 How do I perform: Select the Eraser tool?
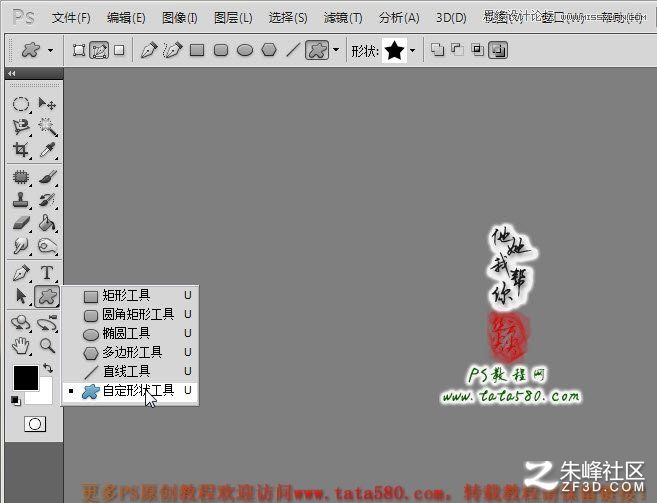[x=21, y=223]
